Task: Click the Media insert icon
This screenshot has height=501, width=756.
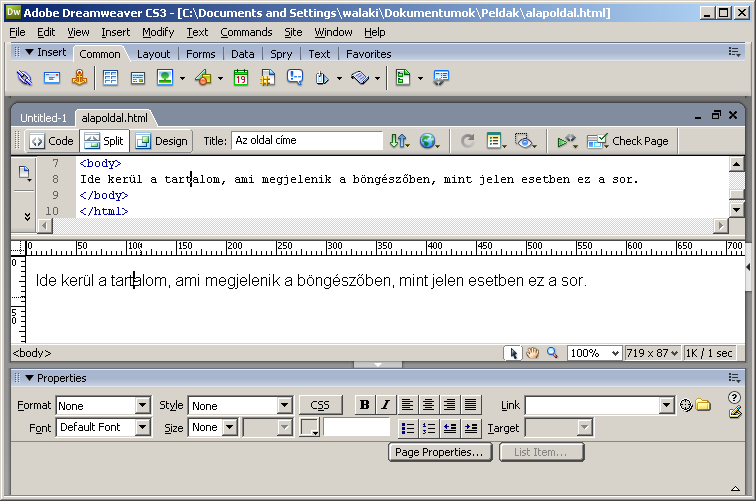Action: point(203,78)
